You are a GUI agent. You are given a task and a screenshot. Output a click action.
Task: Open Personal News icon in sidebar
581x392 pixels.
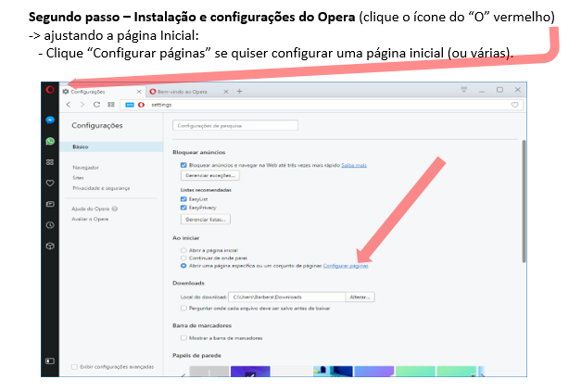[50, 204]
